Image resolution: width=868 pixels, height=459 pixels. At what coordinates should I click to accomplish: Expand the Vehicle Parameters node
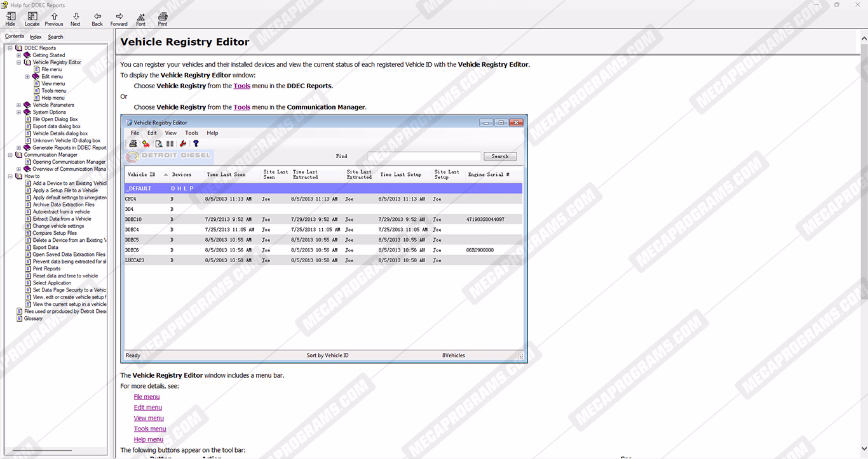click(19, 105)
